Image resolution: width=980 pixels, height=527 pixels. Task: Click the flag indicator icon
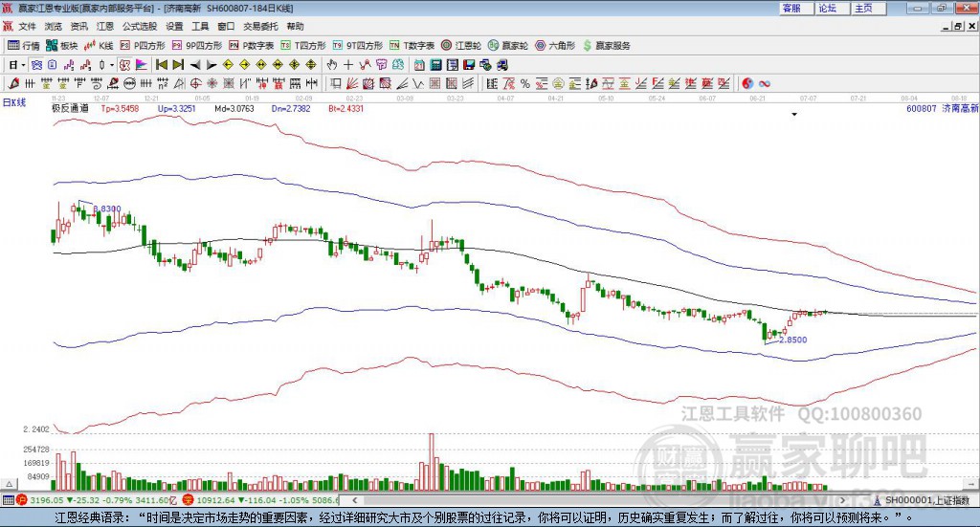(x=142, y=65)
